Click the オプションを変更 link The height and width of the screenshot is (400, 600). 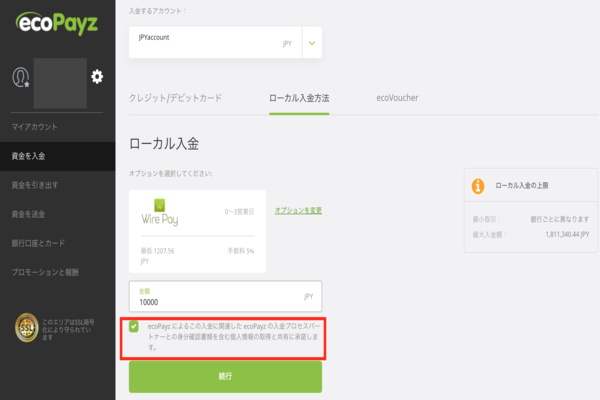click(298, 211)
